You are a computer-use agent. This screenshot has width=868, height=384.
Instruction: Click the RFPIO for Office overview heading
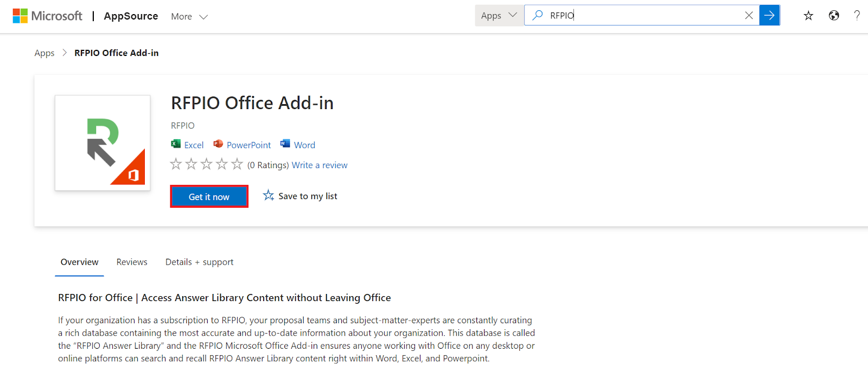(x=225, y=298)
